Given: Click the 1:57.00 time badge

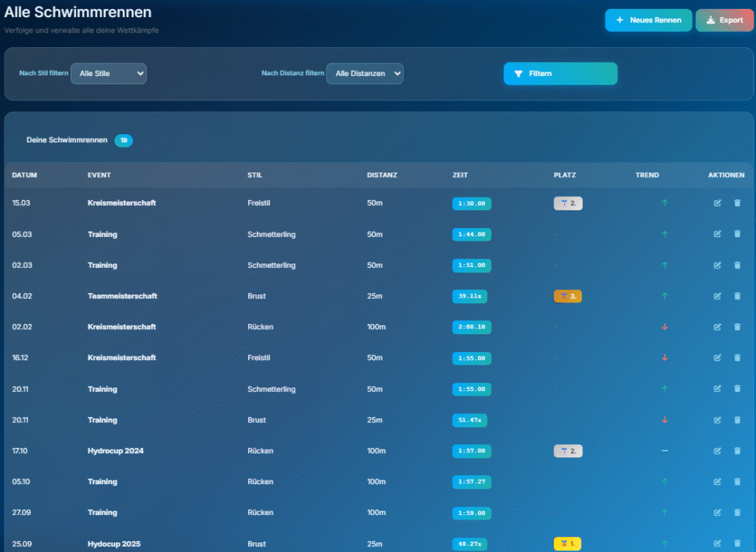Looking at the screenshot, I should point(472,451).
